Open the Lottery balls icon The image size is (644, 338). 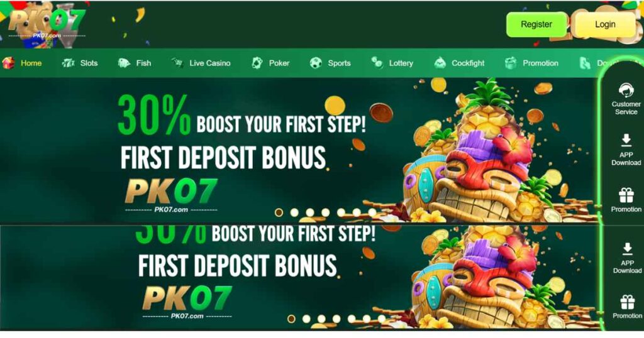[377, 62]
